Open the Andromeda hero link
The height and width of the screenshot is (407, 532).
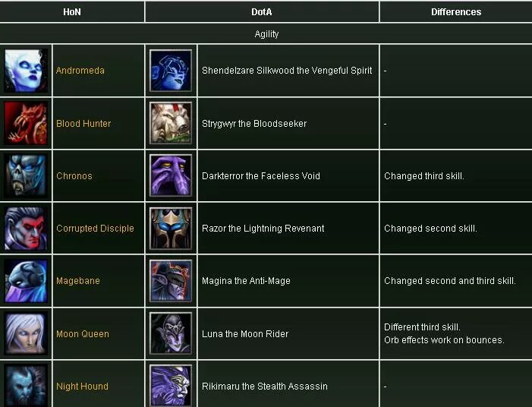pyautogui.click(x=80, y=71)
